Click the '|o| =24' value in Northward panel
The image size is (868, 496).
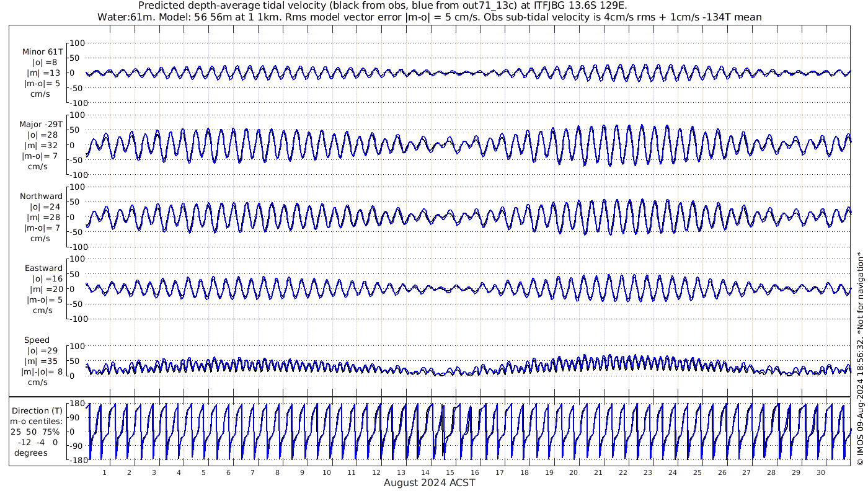coord(45,206)
